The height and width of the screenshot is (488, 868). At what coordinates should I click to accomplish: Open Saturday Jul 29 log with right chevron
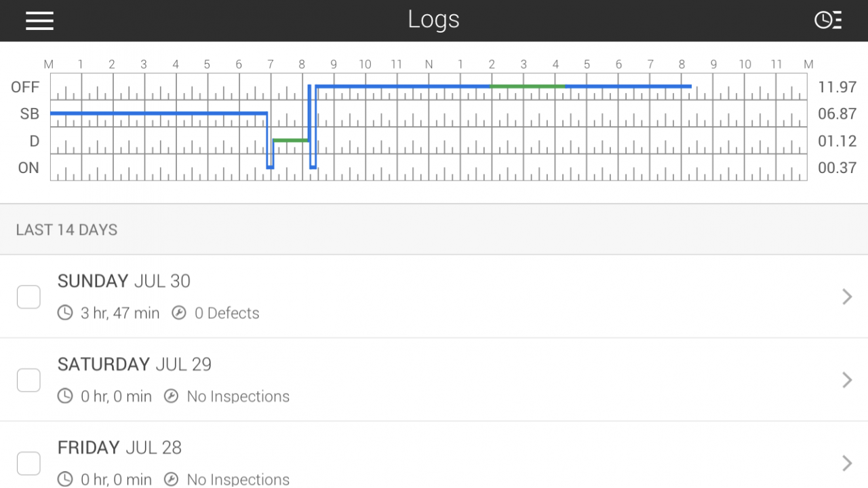point(847,380)
